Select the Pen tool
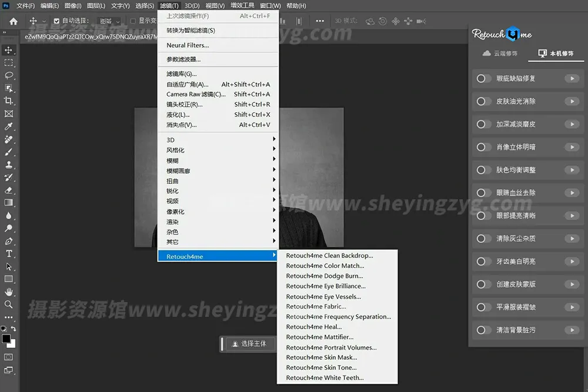 [9, 241]
